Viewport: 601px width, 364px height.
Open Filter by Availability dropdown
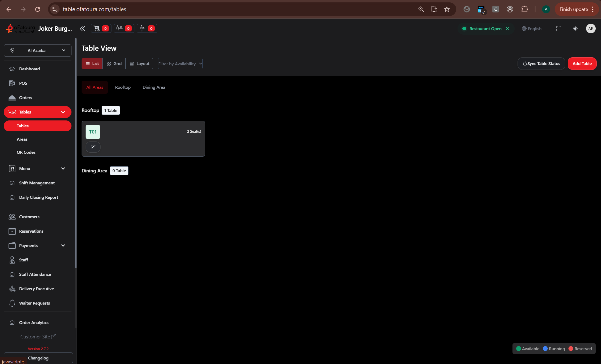click(180, 64)
